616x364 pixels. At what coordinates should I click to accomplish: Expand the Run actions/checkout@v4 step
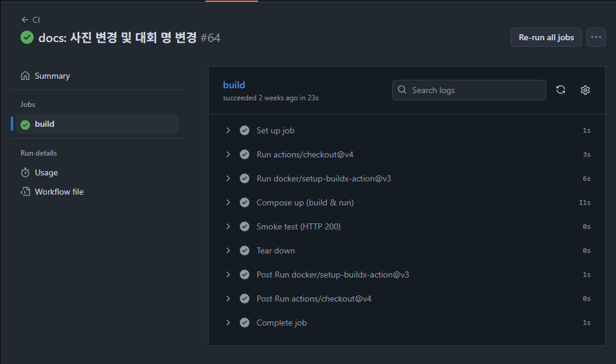click(228, 154)
